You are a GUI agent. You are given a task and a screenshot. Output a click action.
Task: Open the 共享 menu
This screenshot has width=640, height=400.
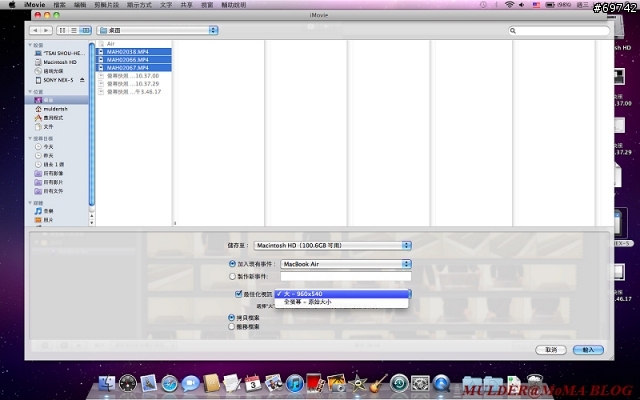pyautogui.click(x=187, y=5)
